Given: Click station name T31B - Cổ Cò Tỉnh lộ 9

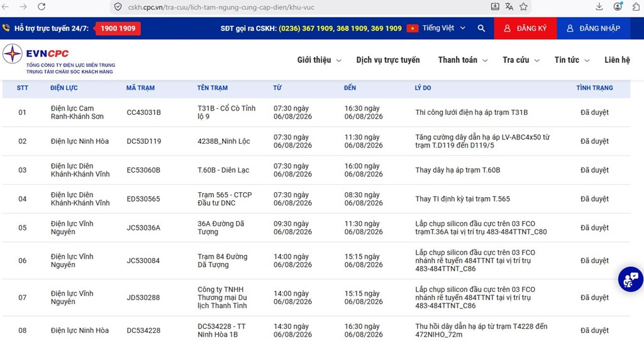Looking at the screenshot, I should pyautogui.click(x=226, y=112).
